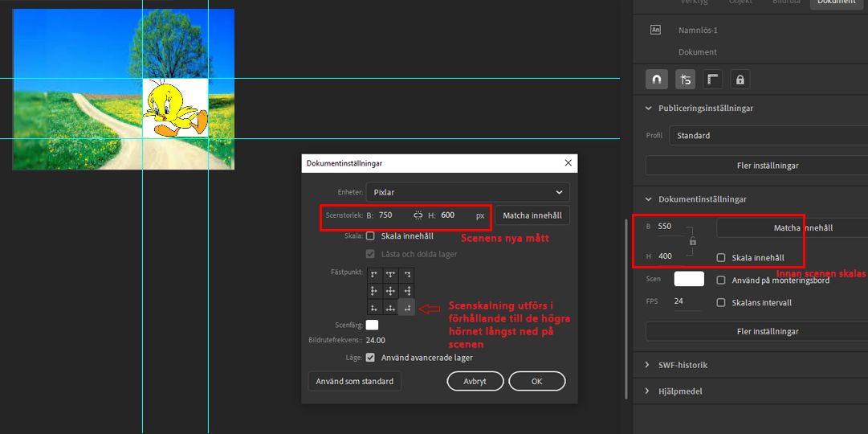The image size is (868, 434).
Task: Open the Scenfärg color swatch in dialog
Action: click(372, 325)
